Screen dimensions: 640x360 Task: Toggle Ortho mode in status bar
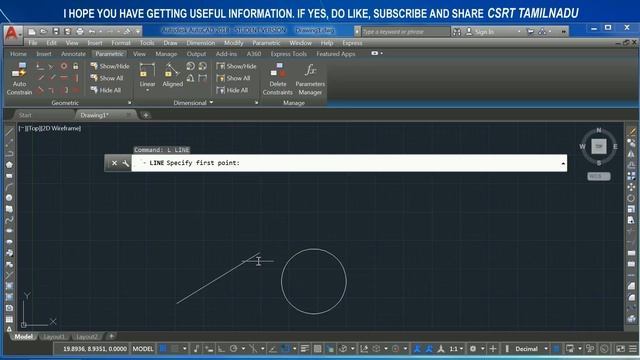pyautogui.click(x=221, y=349)
